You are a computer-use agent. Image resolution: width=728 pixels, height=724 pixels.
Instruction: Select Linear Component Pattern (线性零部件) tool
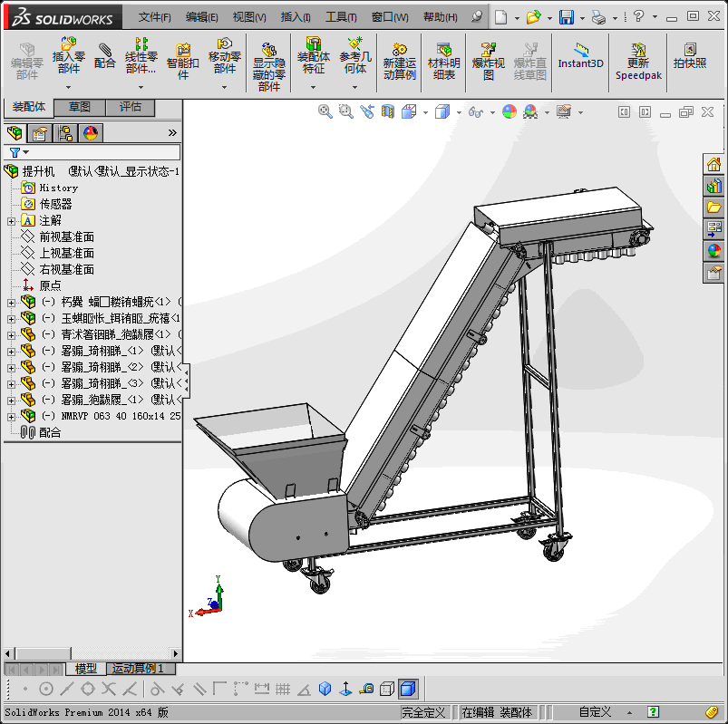click(141, 55)
